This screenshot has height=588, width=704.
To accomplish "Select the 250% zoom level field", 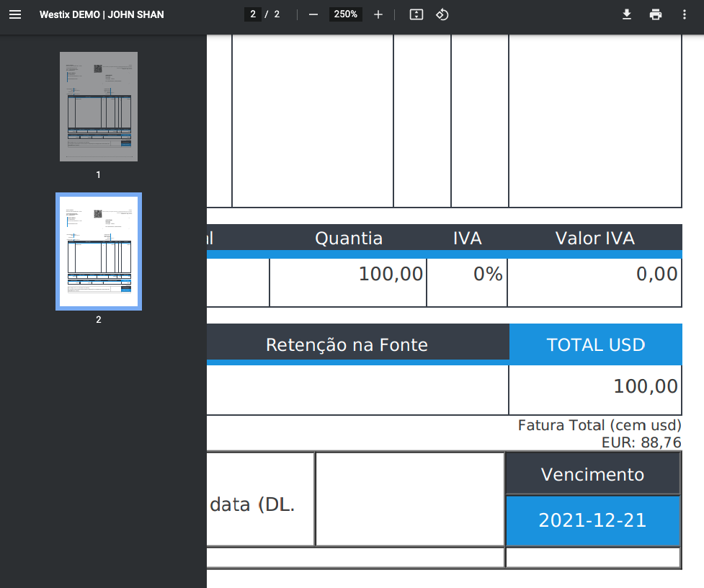I will click(346, 14).
